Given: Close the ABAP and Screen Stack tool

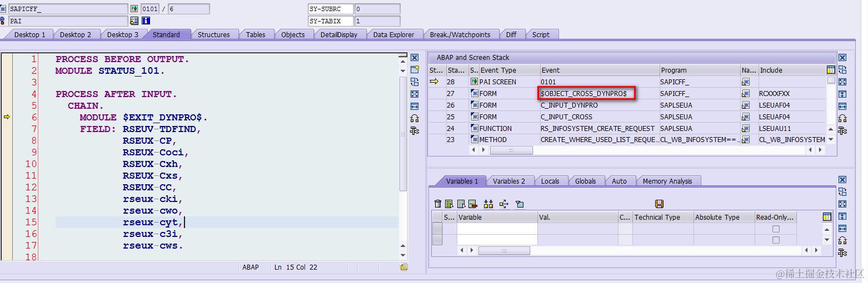Looking at the screenshot, I should [842, 58].
